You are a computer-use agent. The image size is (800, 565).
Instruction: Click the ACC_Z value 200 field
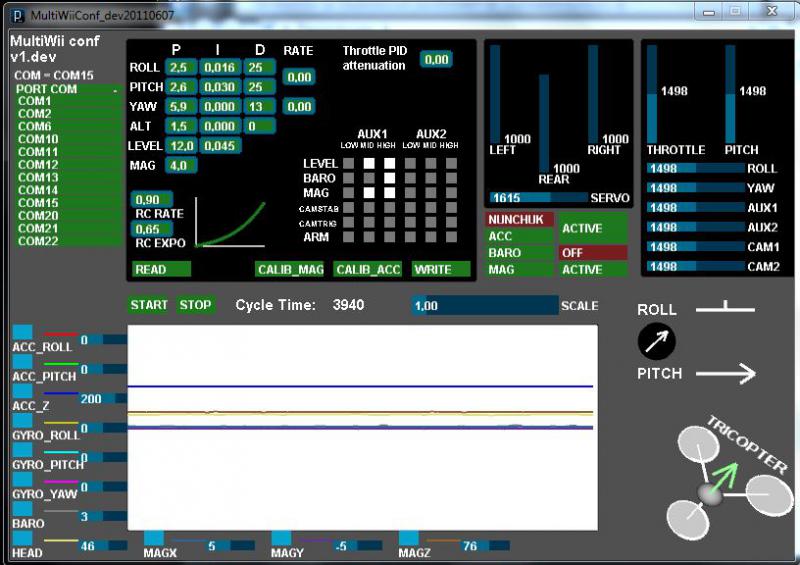pyautogui.click(x=102, y=399)
